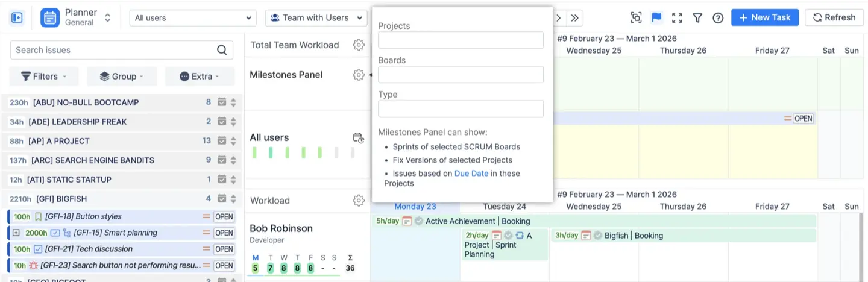Screen dimensions: 868x282
Task: Expand the [ADE] LEADERSHIP FREAK project
Action: tap(77, 122)
